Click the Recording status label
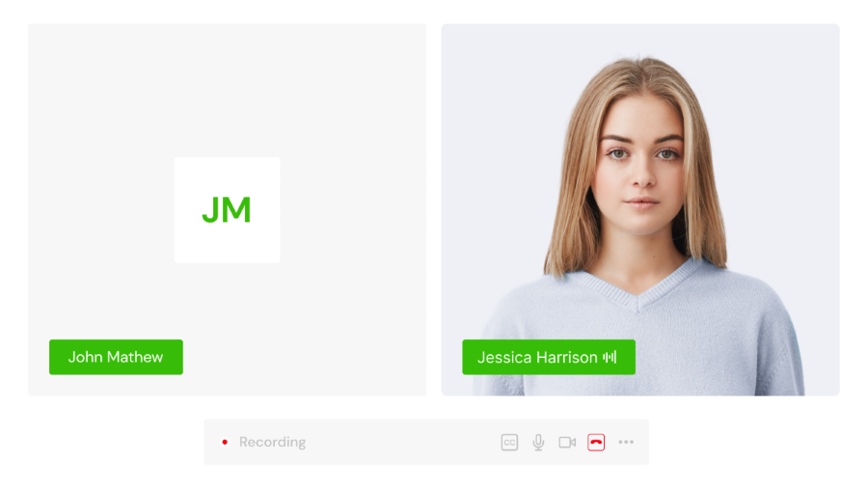 272,442
